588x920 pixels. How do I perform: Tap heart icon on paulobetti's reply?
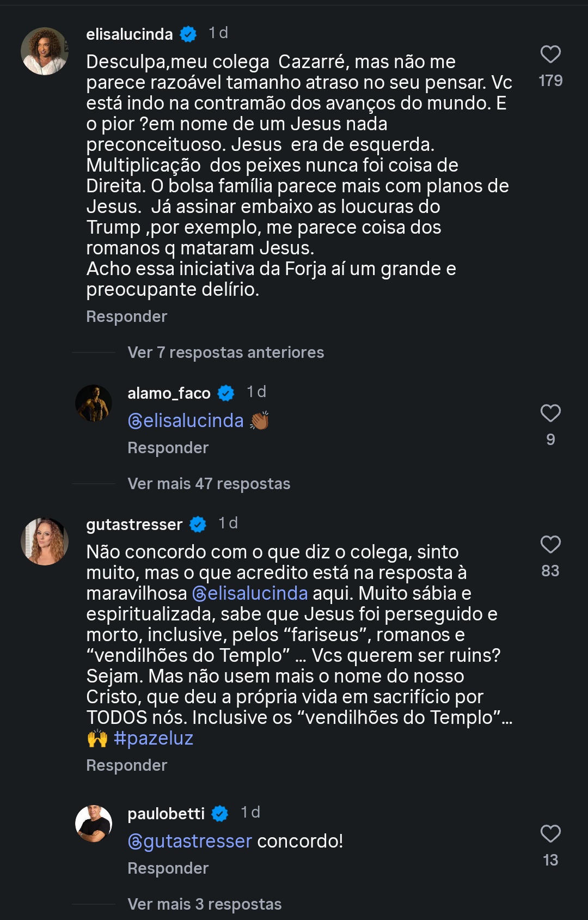point(550,834)
